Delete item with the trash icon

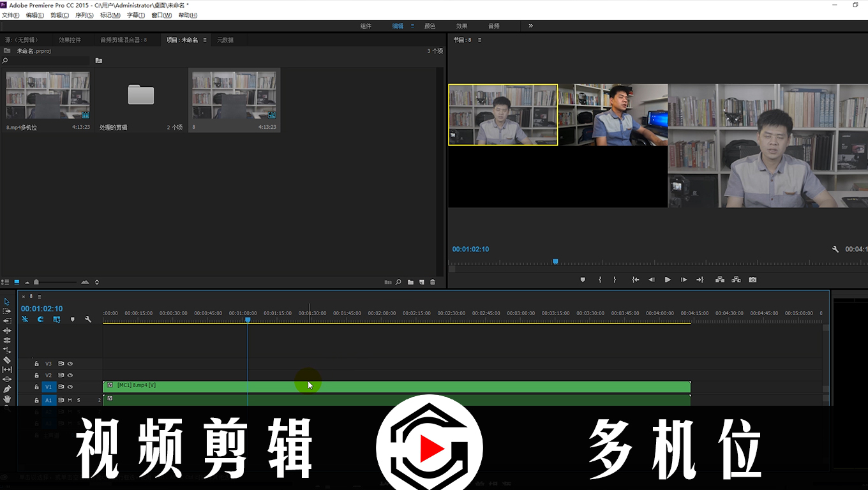pos(433,282)
